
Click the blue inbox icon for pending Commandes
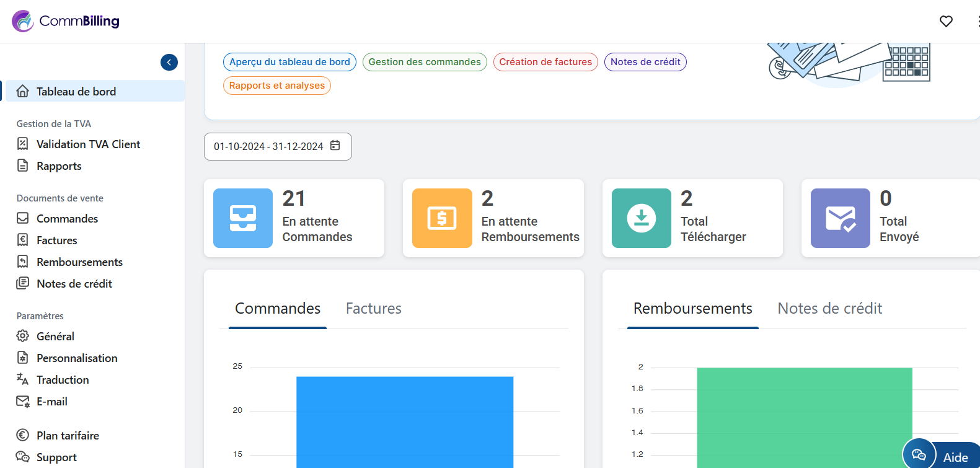[243, 218]
